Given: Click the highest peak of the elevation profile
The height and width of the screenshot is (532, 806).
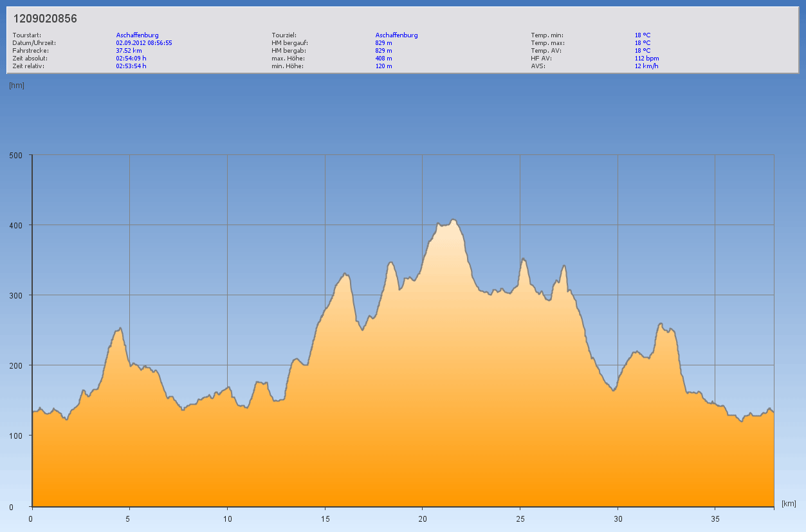Looking at the screenshot, I should pos(453,220).
